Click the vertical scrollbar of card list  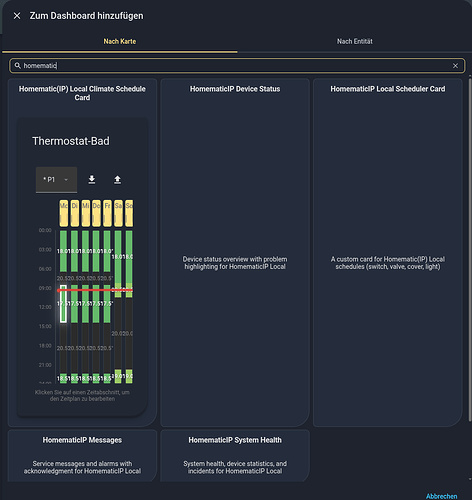coord(470,249)
